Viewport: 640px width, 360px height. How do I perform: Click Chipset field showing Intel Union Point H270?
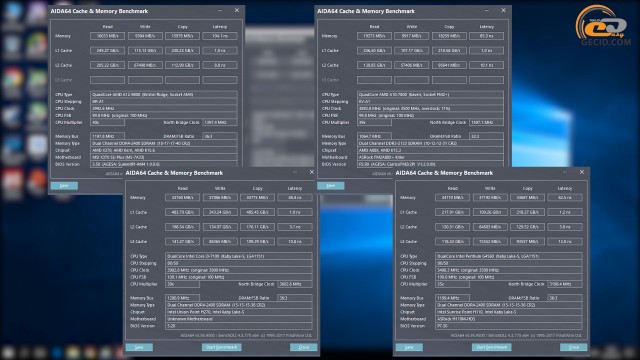tap(239, 312)
